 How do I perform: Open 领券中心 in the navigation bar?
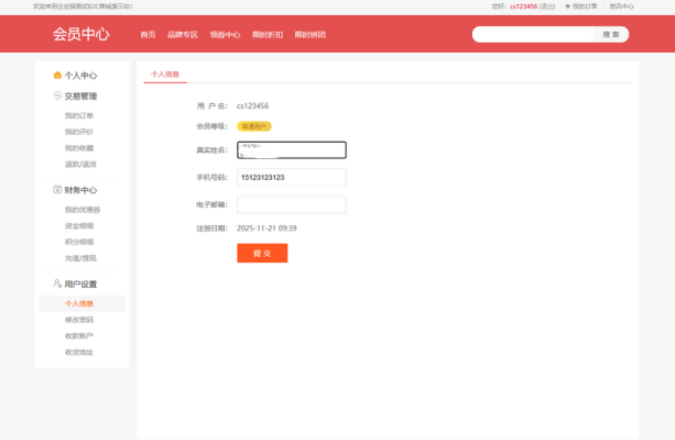pyautogui.click(x=225, y=34)
